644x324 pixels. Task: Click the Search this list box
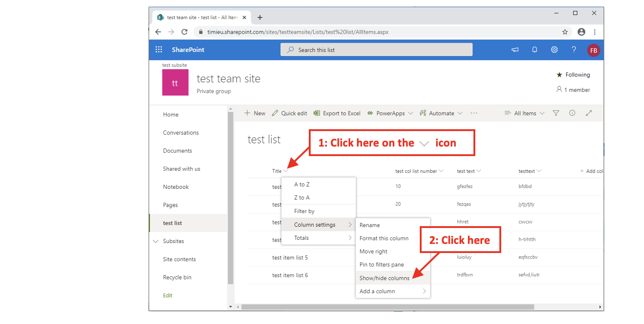pyautogui.click(x=376, y=50)
